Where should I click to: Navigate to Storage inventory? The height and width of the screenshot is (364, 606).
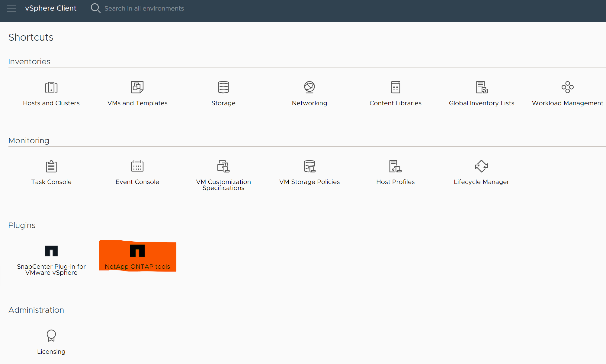click(x=223, y=93)
